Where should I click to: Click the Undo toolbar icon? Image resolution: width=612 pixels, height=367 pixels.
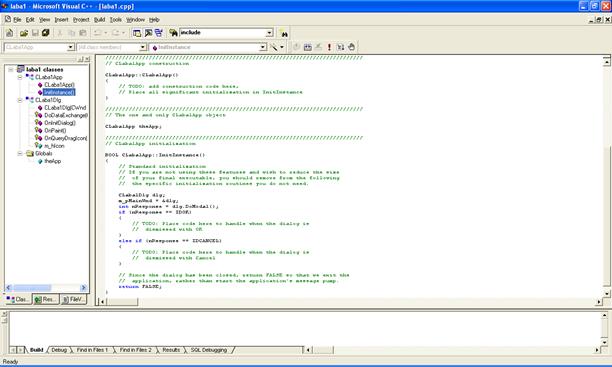click(97, 33)
